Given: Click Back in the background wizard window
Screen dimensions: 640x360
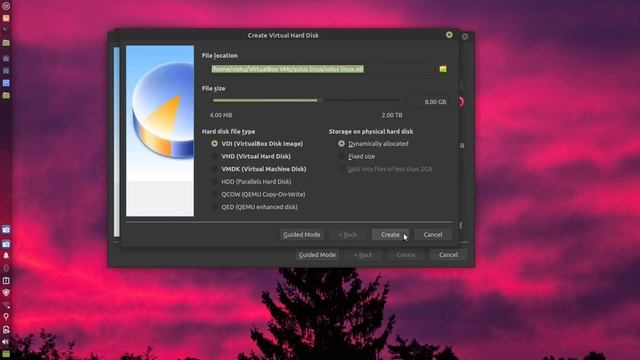Looking at the screenshot, I should [363, 255].
